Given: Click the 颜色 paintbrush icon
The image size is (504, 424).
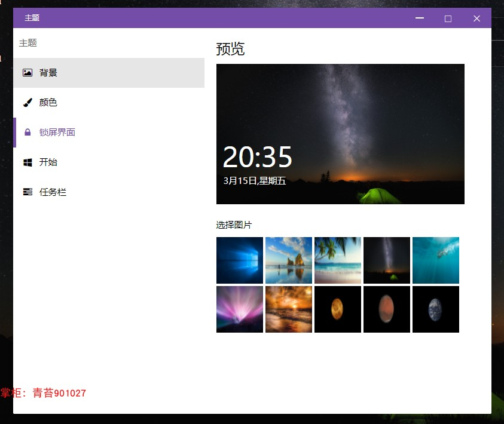Looking at the screenshot, I should (28, 102).
